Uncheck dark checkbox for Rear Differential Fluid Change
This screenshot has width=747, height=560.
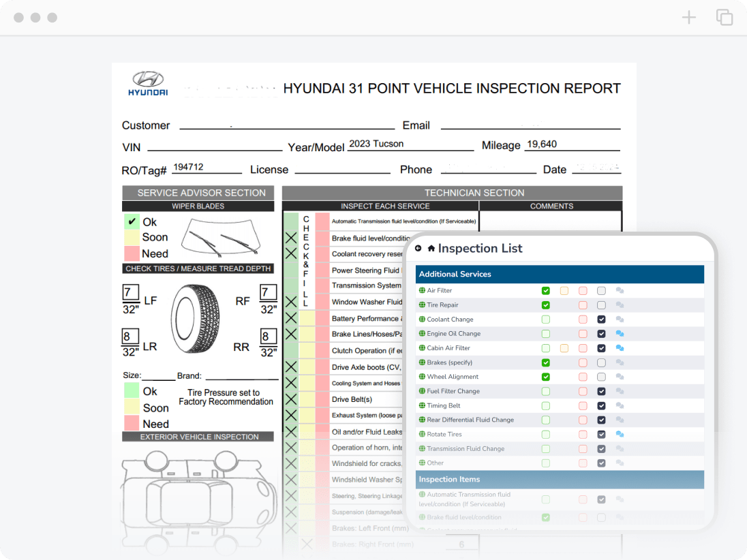tap(601, 420)
